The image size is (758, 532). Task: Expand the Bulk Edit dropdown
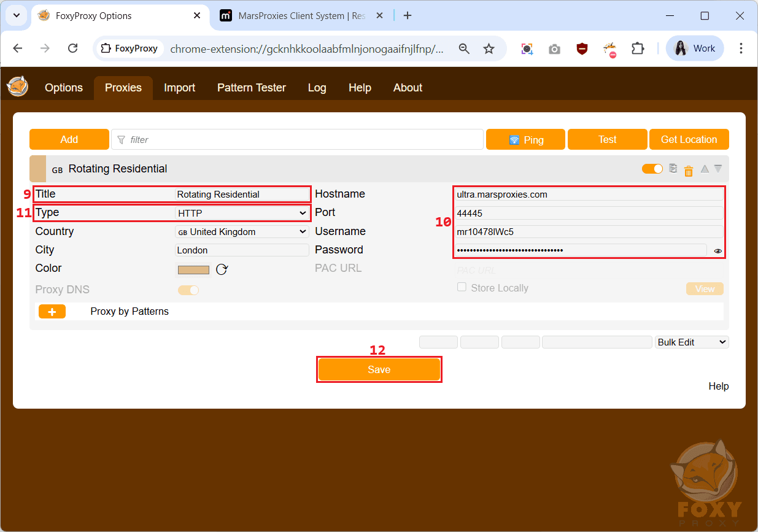click(x=692, y=342)
